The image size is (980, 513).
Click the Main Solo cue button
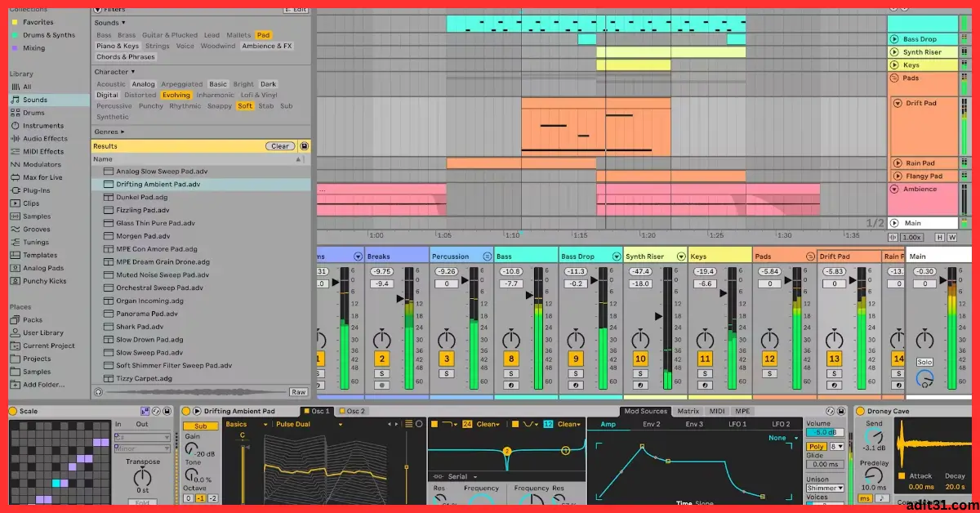(924, 362)
